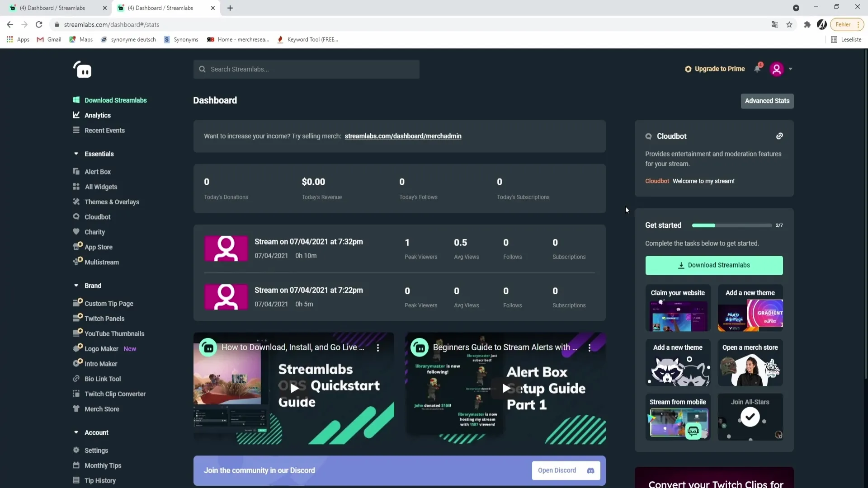Open the profile dropdown arrow

[x=790, y=69]
